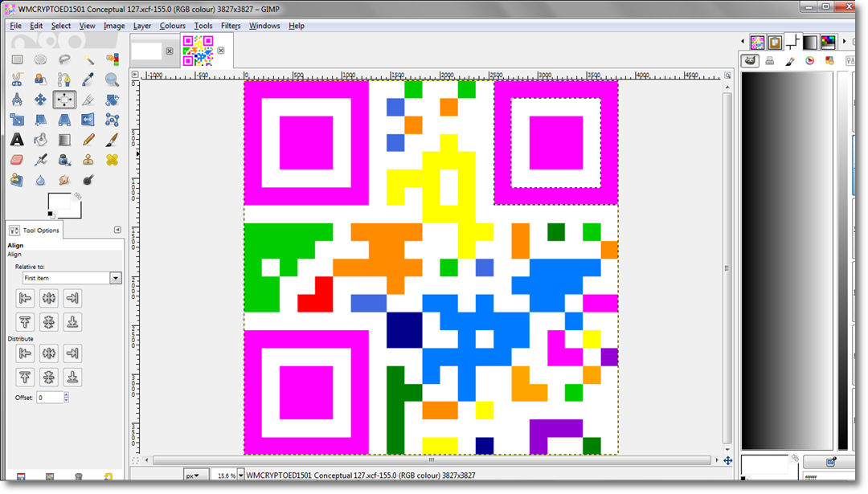
Task: Activate the Shear tool
Action: click(x=40, y=120)
